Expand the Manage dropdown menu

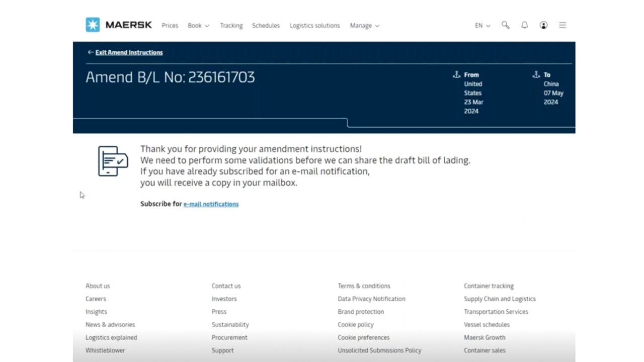[364, 26]
